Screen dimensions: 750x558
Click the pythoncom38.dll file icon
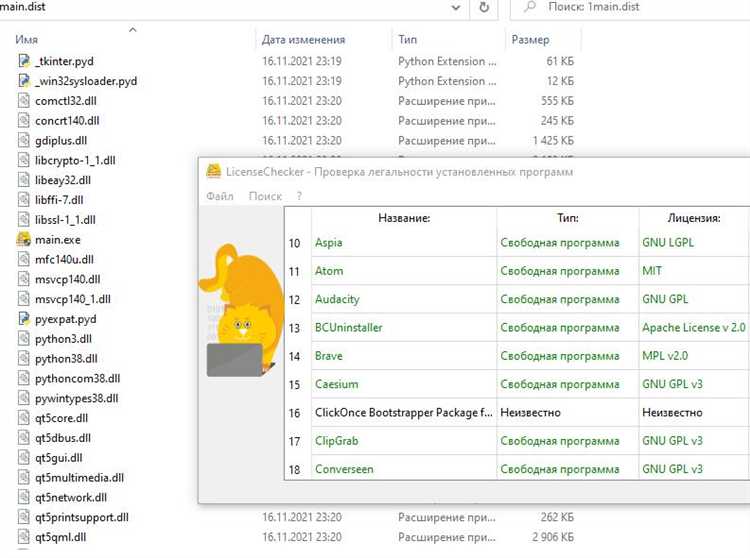point(24,379)
